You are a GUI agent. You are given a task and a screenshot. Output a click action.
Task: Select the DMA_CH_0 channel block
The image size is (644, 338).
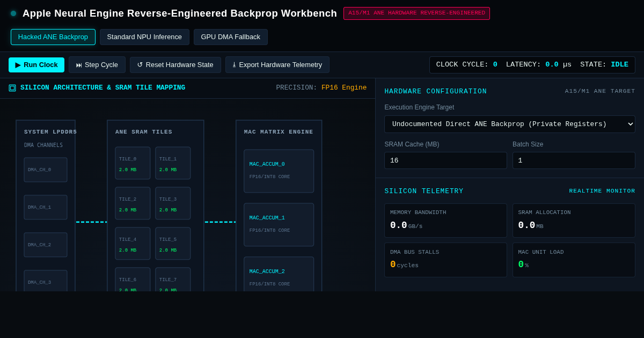[46, 170]
